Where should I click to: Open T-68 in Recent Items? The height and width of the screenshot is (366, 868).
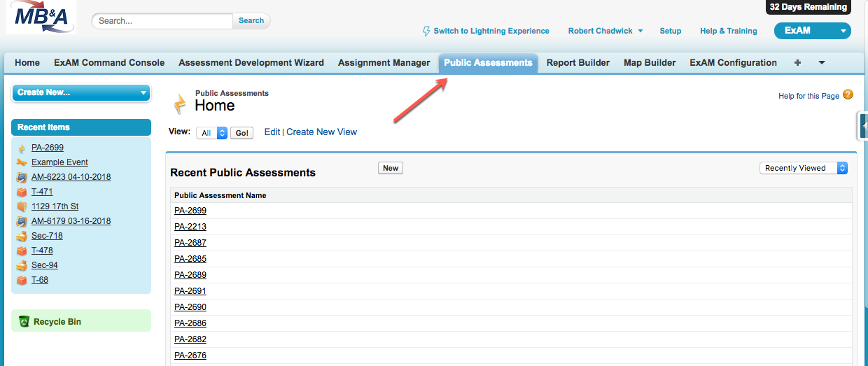pos(40,280)
